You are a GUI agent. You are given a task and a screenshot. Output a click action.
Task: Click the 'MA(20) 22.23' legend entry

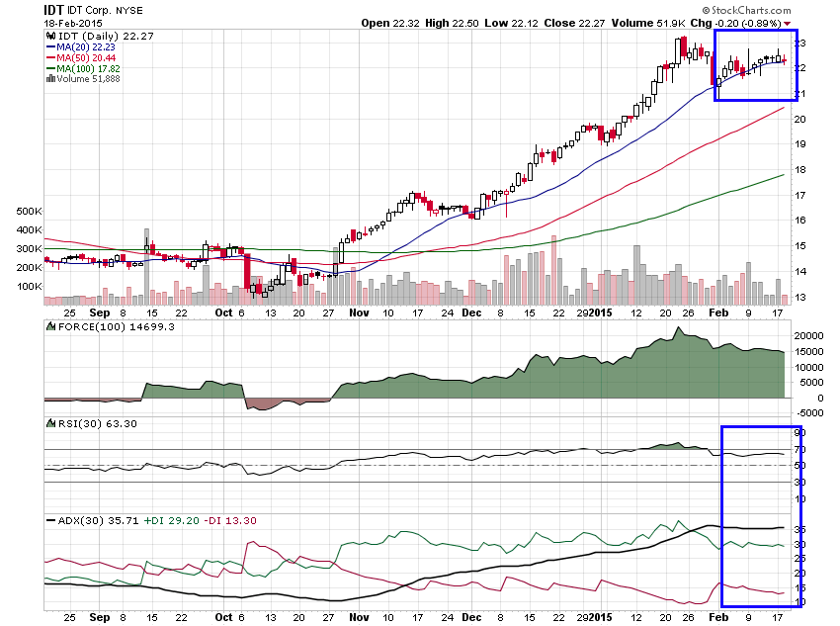[x=86, y=47]
